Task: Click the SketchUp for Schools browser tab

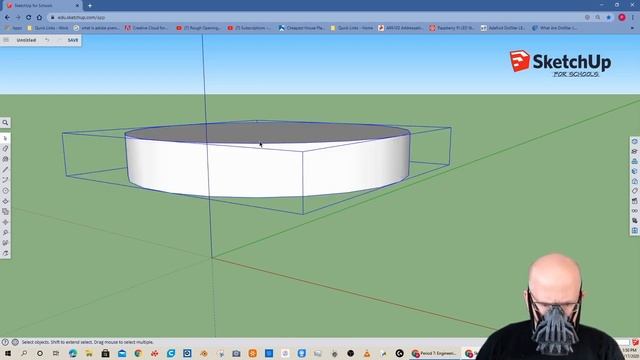Action: 41,6
